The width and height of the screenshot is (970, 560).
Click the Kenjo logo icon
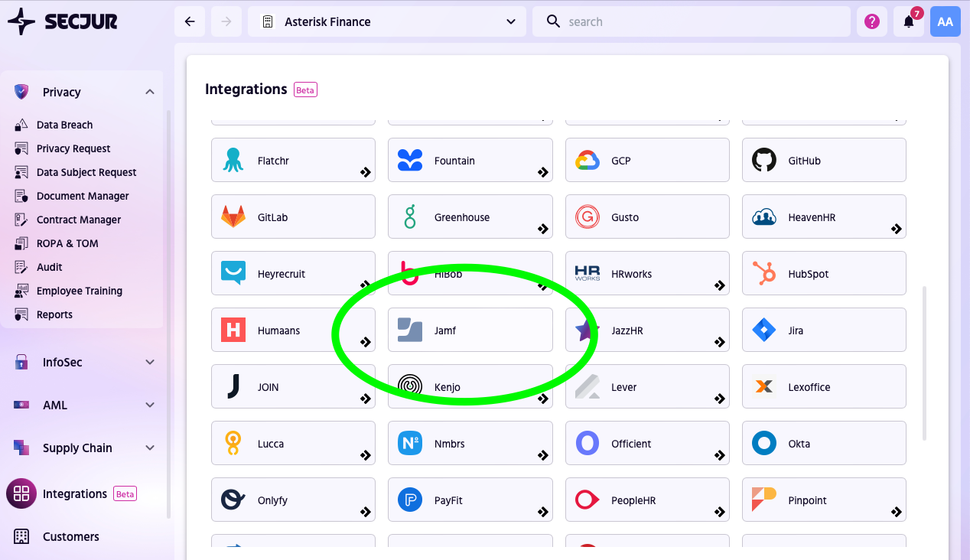click(410, 387)
